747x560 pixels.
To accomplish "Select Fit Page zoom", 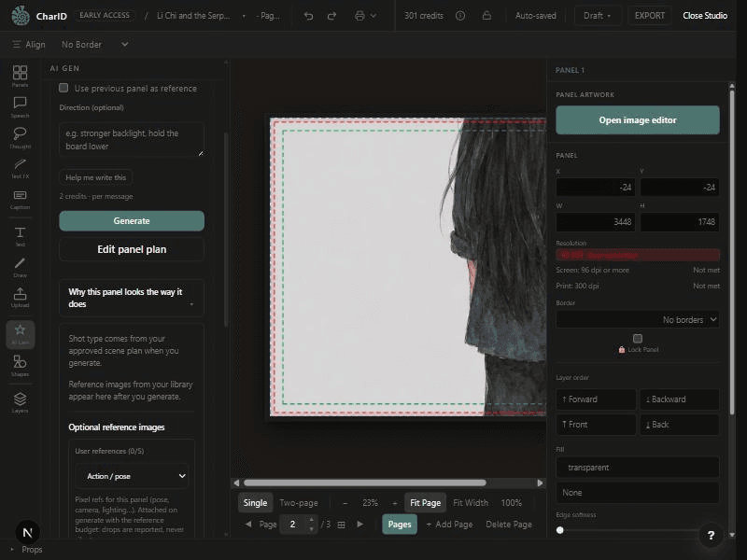I will [x=426, y=502].
